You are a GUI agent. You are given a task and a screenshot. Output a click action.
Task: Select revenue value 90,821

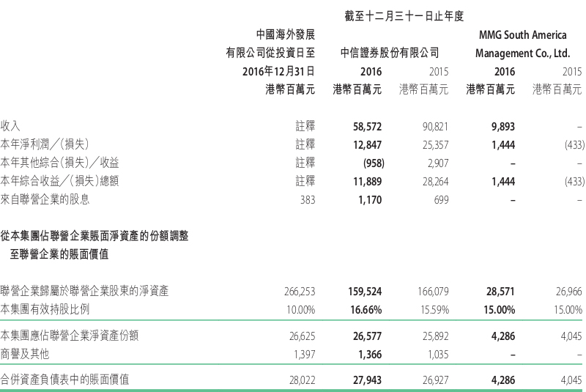point(435,127)
